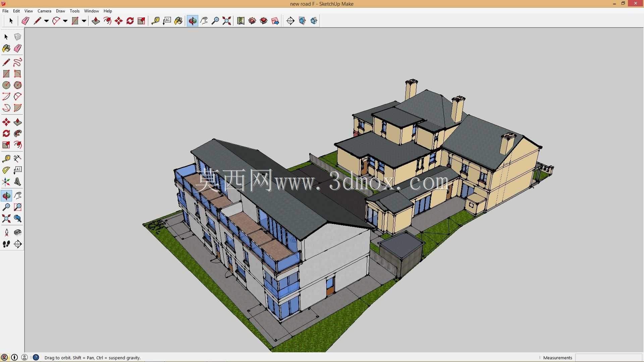Open 3D Warehouse from the toolbar

coord(252,21)
